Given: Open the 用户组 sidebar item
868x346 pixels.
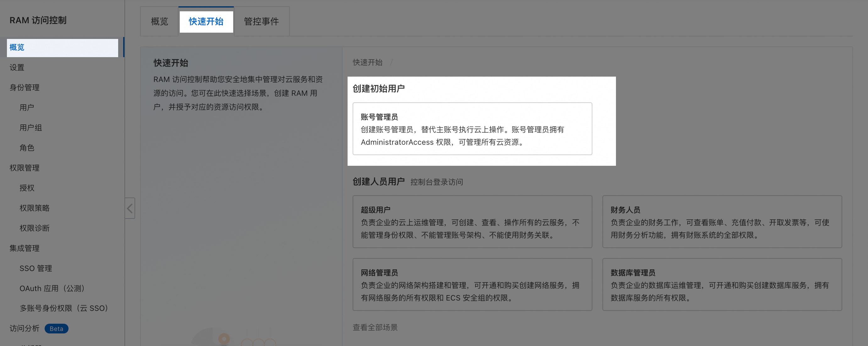Looking at the screenshot, I should pos(31,127).
